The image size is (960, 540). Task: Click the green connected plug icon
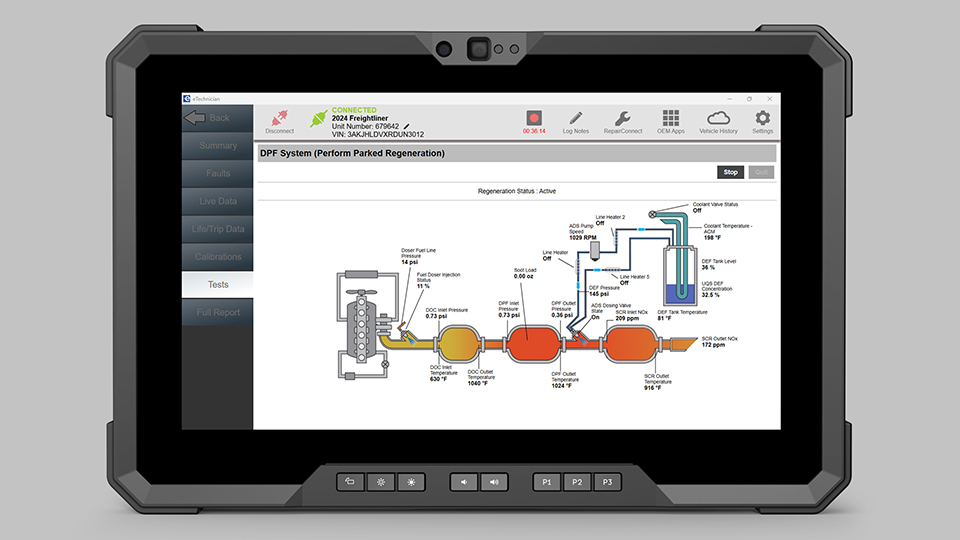tap(318, 118)
